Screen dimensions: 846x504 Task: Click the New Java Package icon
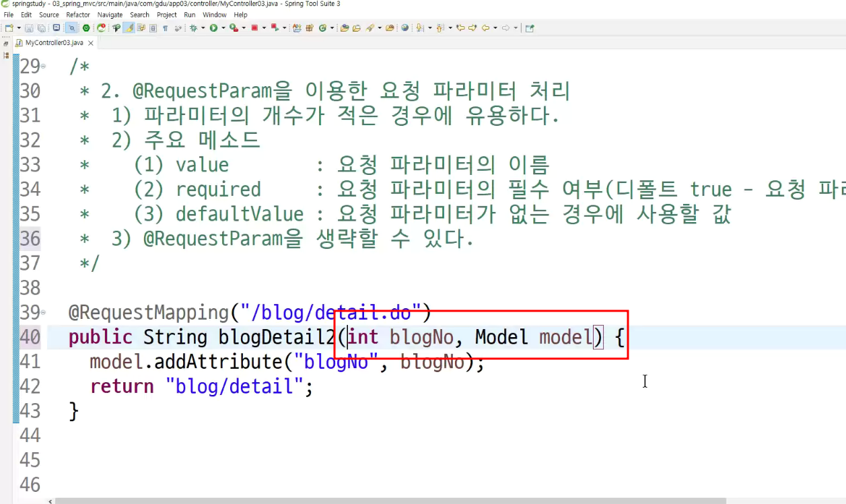pyautogui.click(x=310, y=28)
